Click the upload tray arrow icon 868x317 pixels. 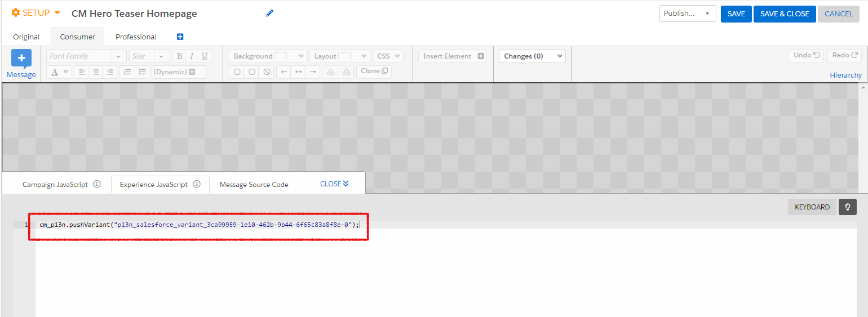click(x=331, y=72)
